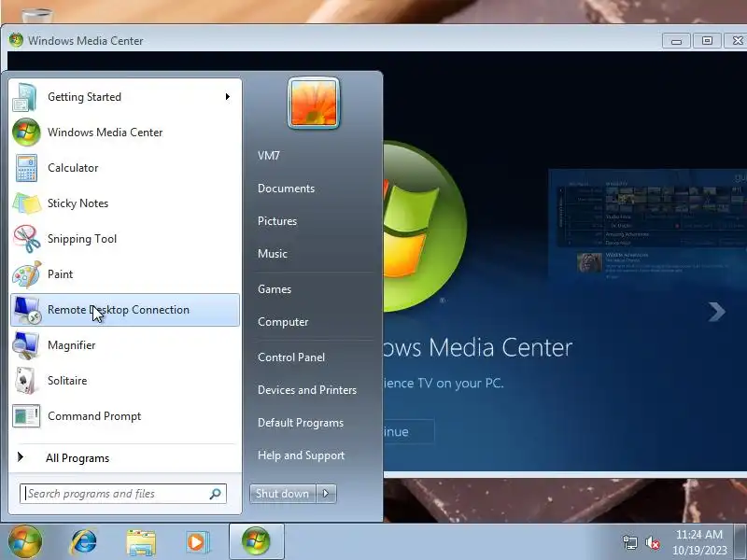Open Control Panel
The height and width of the screenshot is (560, 747).
pos(291,357)
